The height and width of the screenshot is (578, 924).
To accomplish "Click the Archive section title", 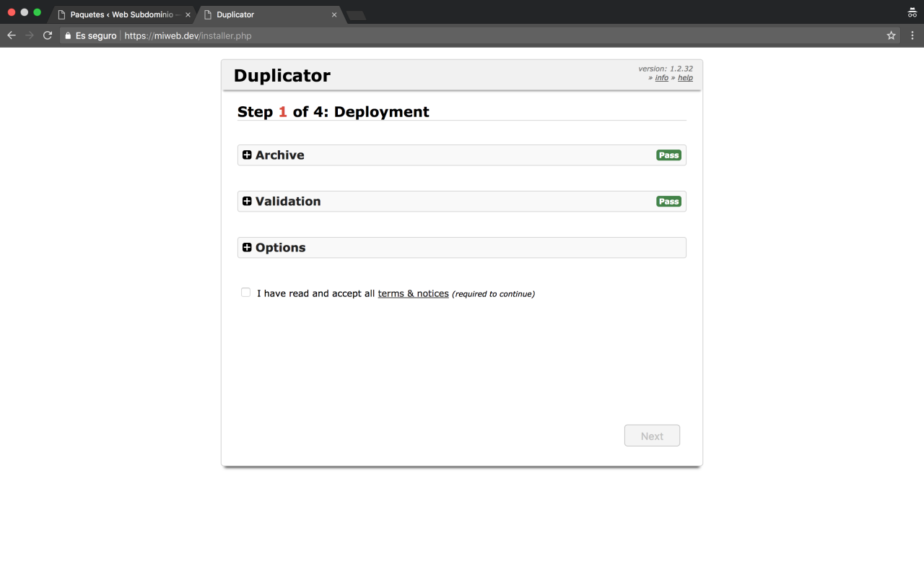I will pyautogui.click(x=279, y=155).
